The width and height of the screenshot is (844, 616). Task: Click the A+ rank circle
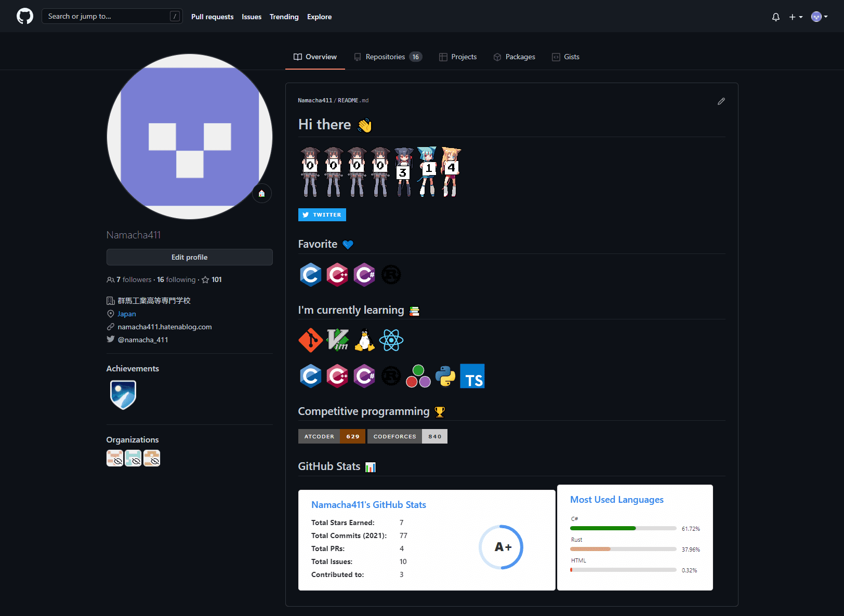[x=501, y=547]
